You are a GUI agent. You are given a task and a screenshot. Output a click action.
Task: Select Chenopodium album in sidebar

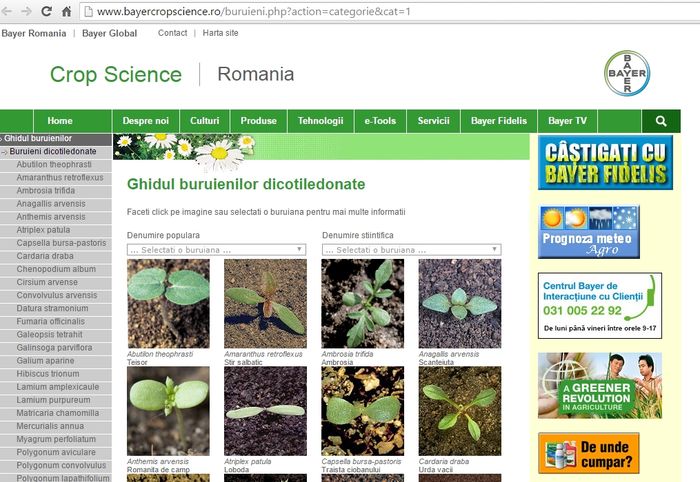click(x=56, y=269)
